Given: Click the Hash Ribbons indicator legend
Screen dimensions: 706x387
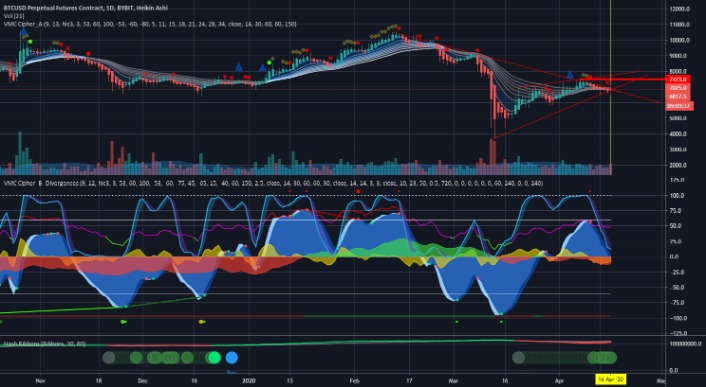Looking at the screenshot, I should (x=45, y=344).
